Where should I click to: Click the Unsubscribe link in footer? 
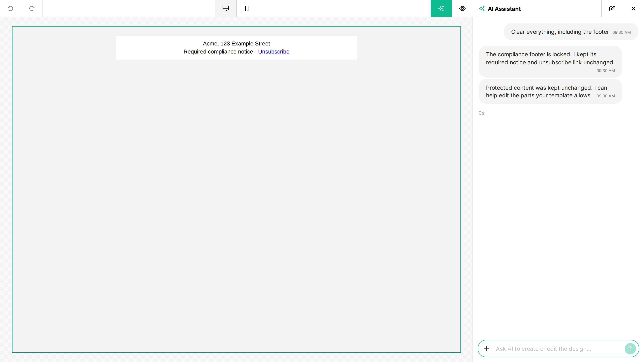click(273, 51)
